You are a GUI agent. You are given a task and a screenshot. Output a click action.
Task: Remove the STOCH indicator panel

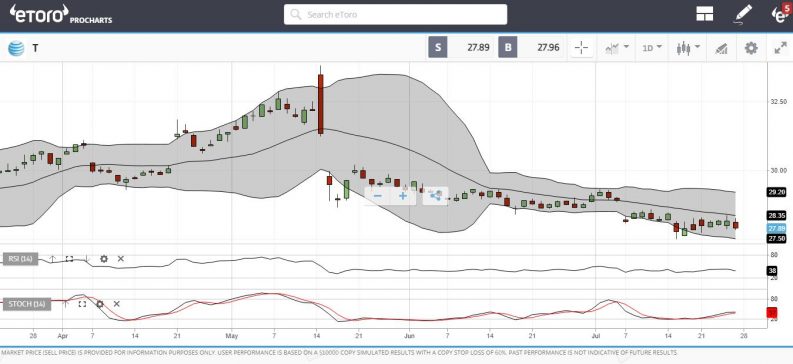click(x=116, y=304)
